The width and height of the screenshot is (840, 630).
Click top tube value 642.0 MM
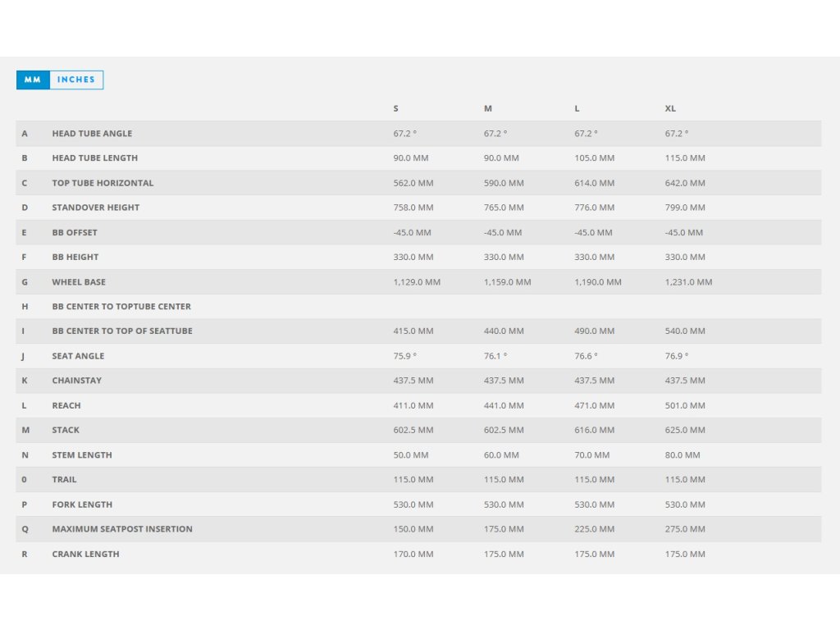[x=685, y=183]
